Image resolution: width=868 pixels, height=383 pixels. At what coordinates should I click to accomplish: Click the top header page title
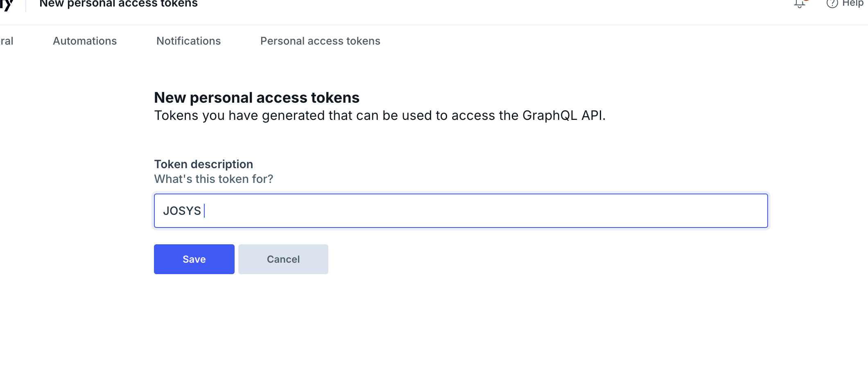click(x=118, y=4)
